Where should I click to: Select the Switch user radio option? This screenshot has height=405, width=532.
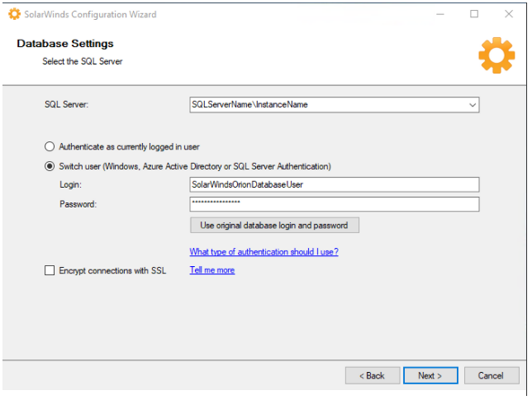[50, 166]
